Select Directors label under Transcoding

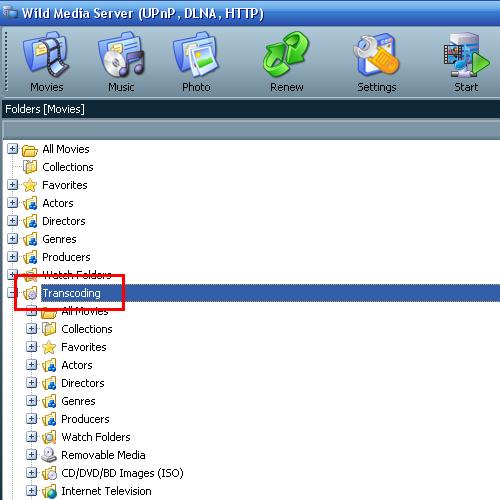tap(83, 383)
